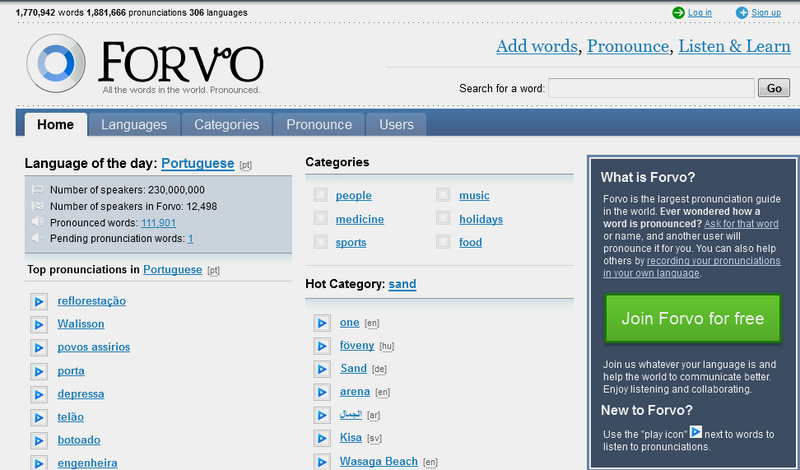800x470 pixels.
Task: Open the word povos assírios
Action: pyautogui.click(x=93, y=347)
